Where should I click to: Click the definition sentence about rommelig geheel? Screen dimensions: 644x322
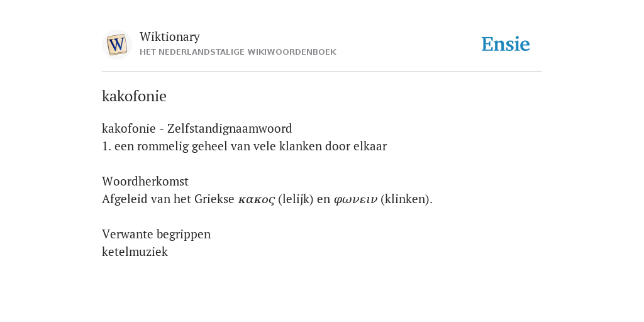tap(245, 146)
